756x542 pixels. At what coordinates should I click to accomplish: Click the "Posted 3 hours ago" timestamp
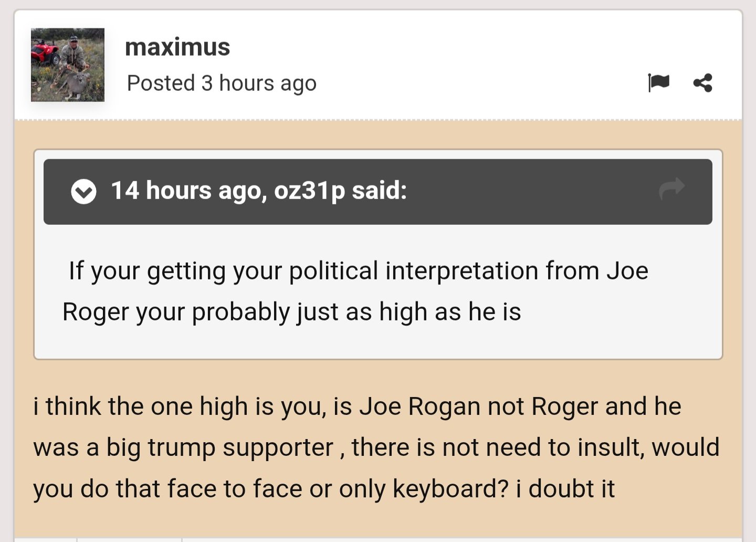pos(222,83)
